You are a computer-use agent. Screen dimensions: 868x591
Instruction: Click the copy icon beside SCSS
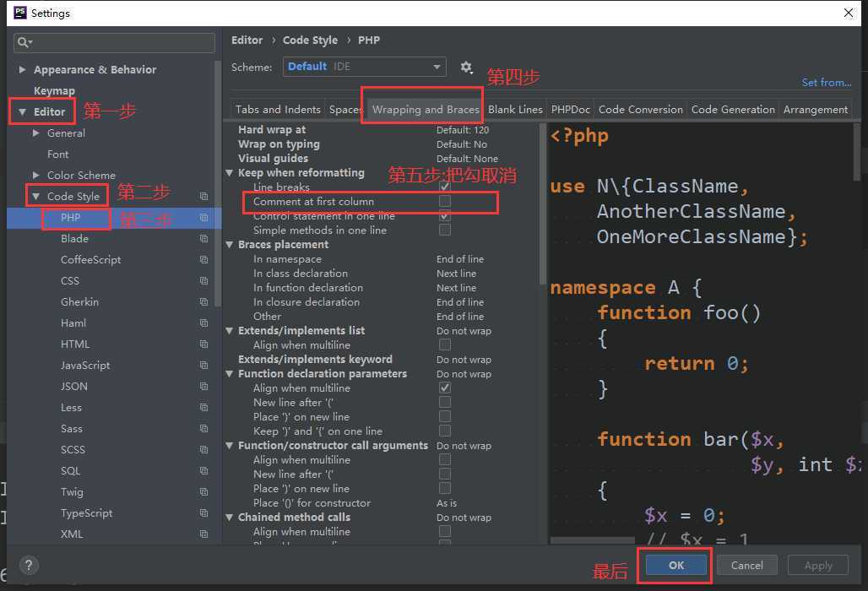coord(203,449)
